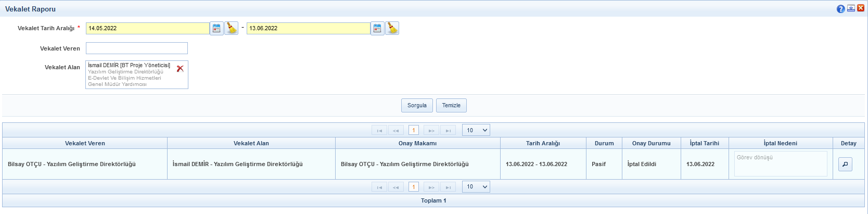Open detail magnifier for Bilsay OTÇU row
This screenshot has width=868, height=214.
point(845,165)
